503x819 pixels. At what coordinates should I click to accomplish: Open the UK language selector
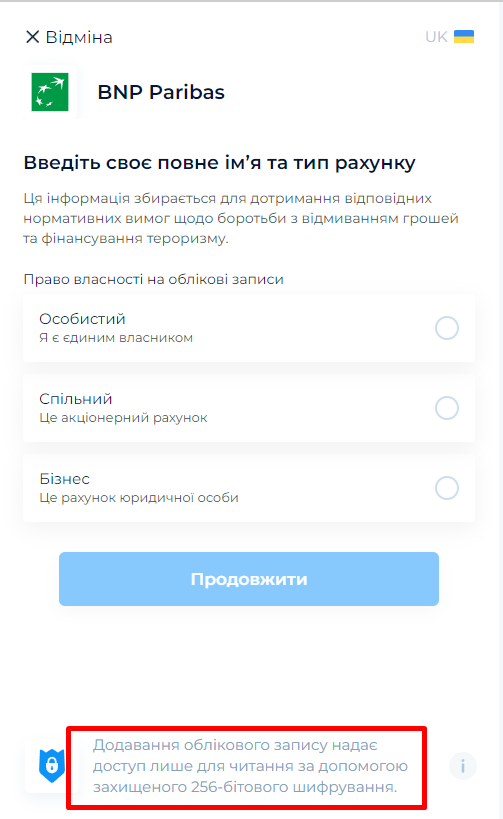[449, 37]
